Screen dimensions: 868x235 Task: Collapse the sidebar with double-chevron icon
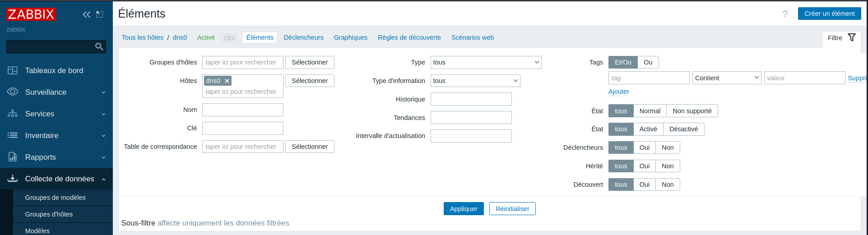pos(86,14)
